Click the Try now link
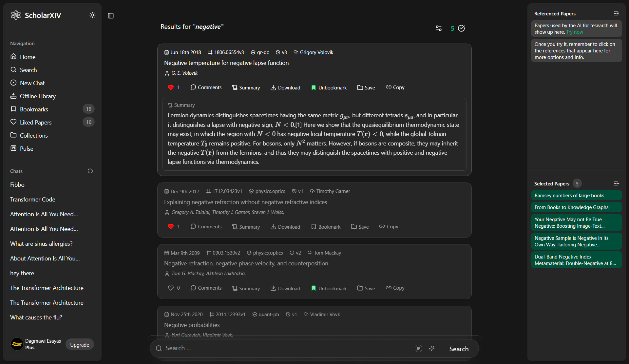The width and height of the screenshot is (629, 364). pos(575,32)
